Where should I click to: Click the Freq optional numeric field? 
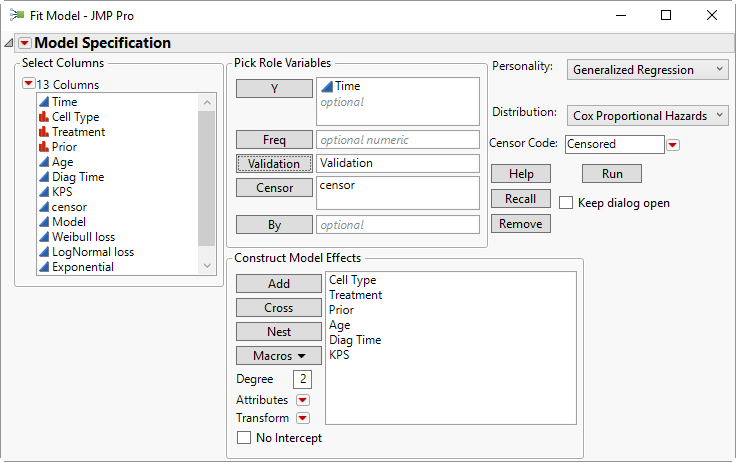[398, 140]
